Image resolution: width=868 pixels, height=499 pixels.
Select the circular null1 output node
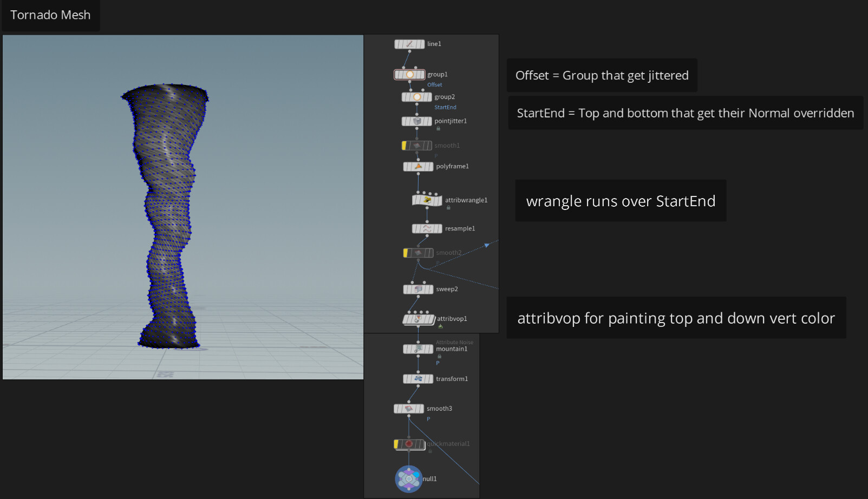click(x=409, y=479)
